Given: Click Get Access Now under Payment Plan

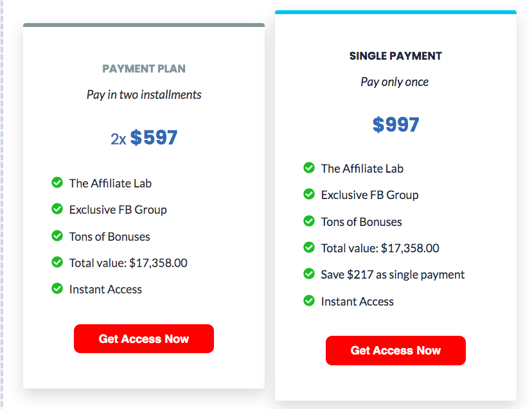Looking at the screenshot, I should (143, 338).
